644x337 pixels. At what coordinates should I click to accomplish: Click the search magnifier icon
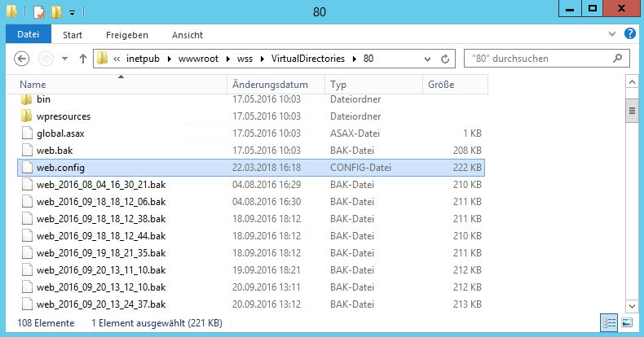(x=617, y=59)
